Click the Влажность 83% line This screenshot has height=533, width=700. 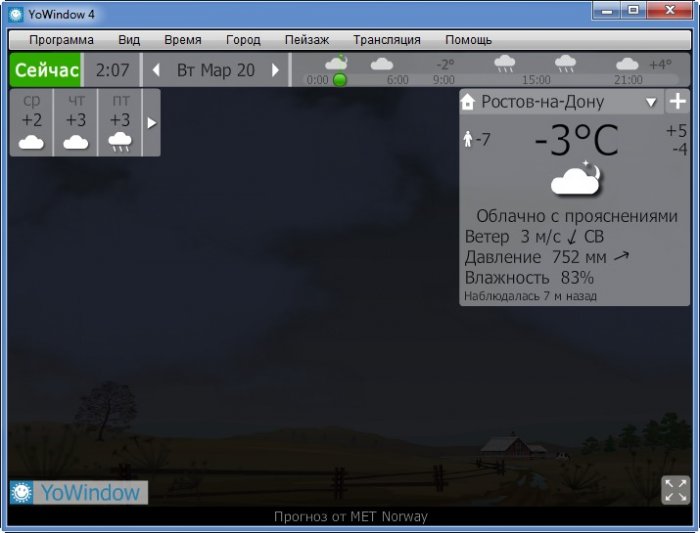click(x=529, y=278)
